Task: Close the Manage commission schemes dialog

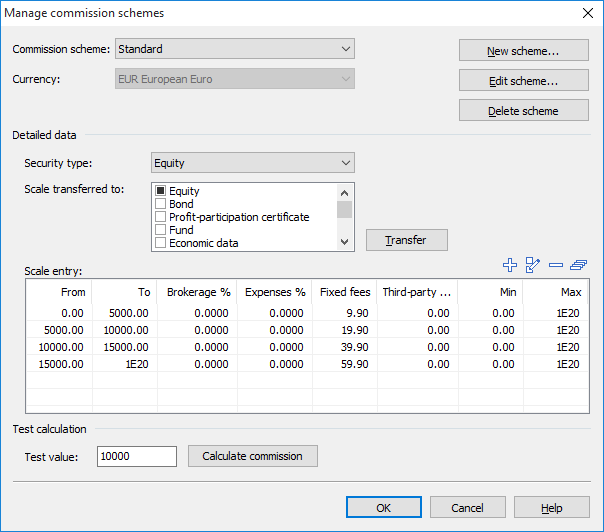Action: (x=586, y=13)
